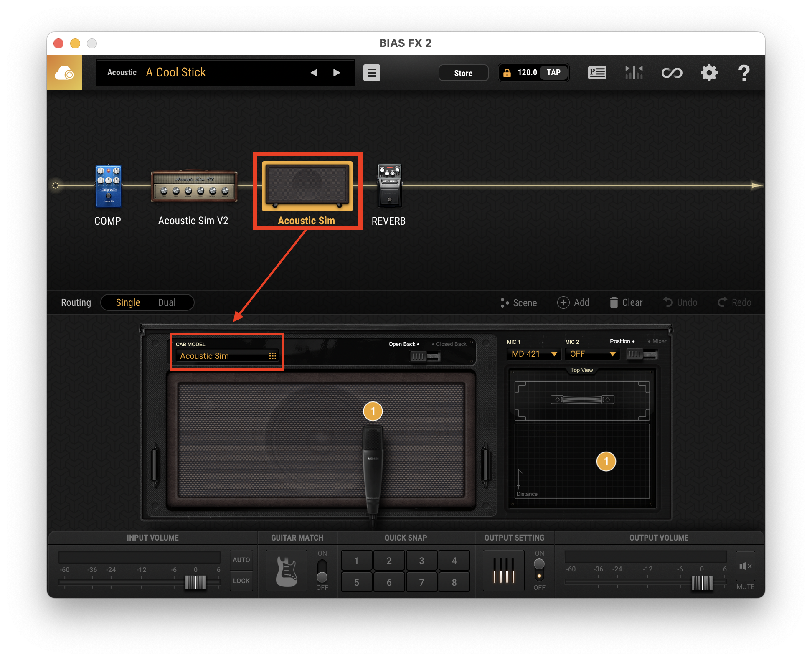The width and height of the screenshot is (812, 660).
Task: Undo the last change
Action: pos(680,302)
